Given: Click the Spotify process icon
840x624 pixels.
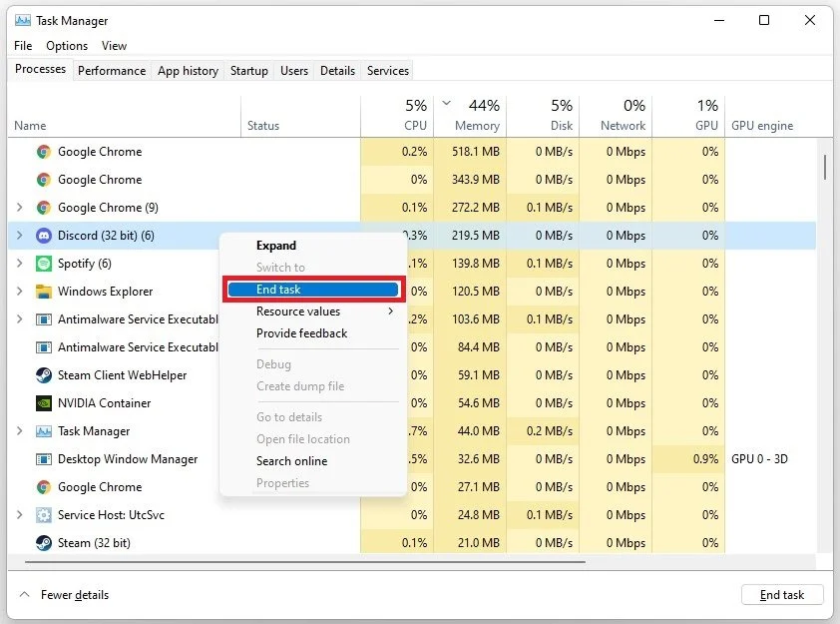Looking at the screenshot, I should [x=43, y=264].
